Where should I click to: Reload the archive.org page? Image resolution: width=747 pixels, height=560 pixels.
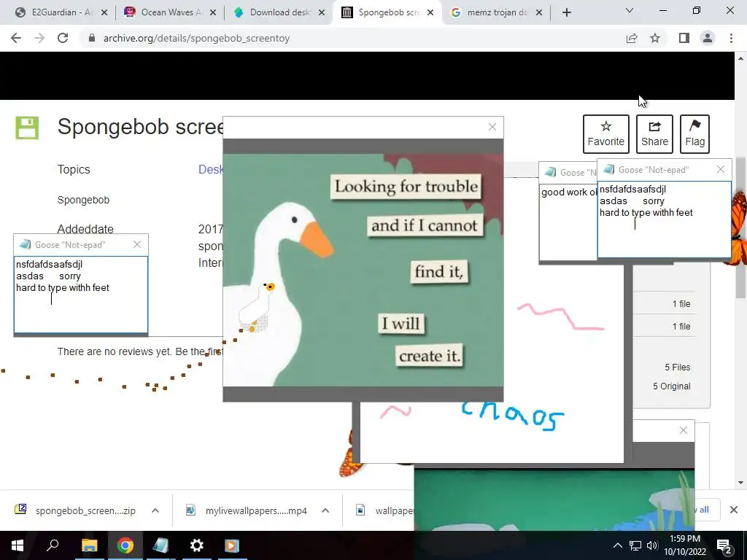(x=63, y=38)
